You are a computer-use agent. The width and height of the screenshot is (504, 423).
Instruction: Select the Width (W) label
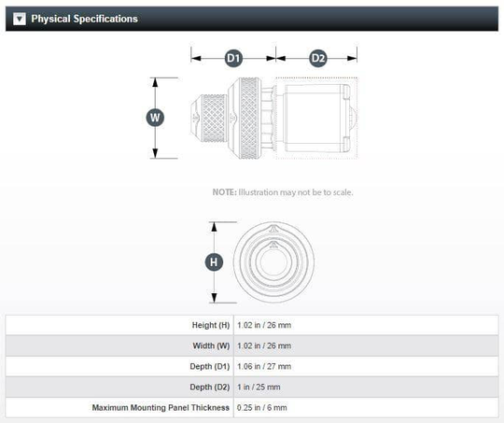point(211,345)
